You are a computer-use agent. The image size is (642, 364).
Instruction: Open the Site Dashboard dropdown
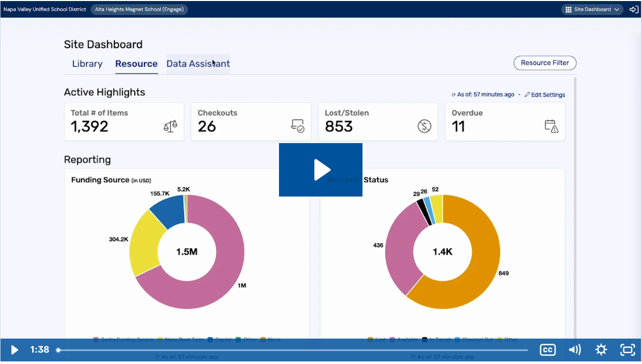(592, 9)
